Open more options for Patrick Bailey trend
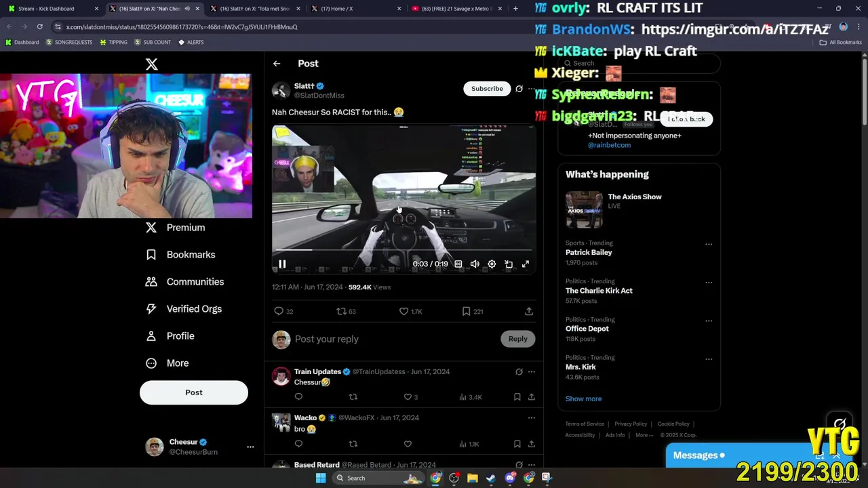 coord(709,244)
